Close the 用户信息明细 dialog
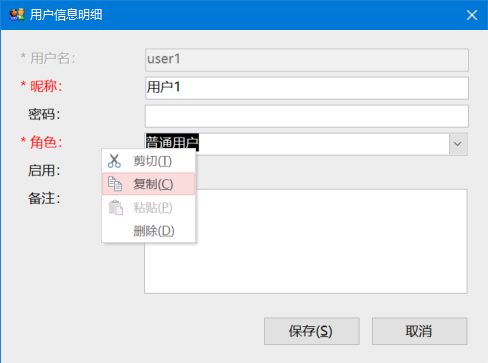This screenshot has width=488, height=363. [472, 15]
